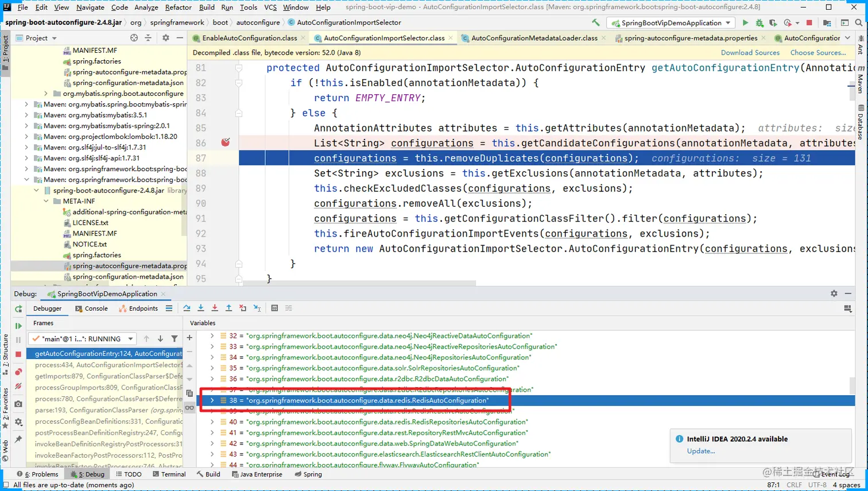Switch to Console tab in debugger
Image resolution: width=868 pixels, height=491 pixels.
click(x=92, y=308)
